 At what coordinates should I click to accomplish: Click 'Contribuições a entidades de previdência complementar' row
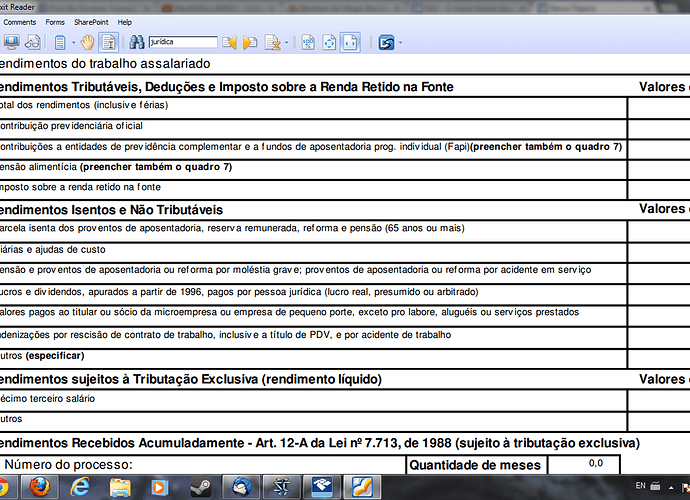coord(311,147)
